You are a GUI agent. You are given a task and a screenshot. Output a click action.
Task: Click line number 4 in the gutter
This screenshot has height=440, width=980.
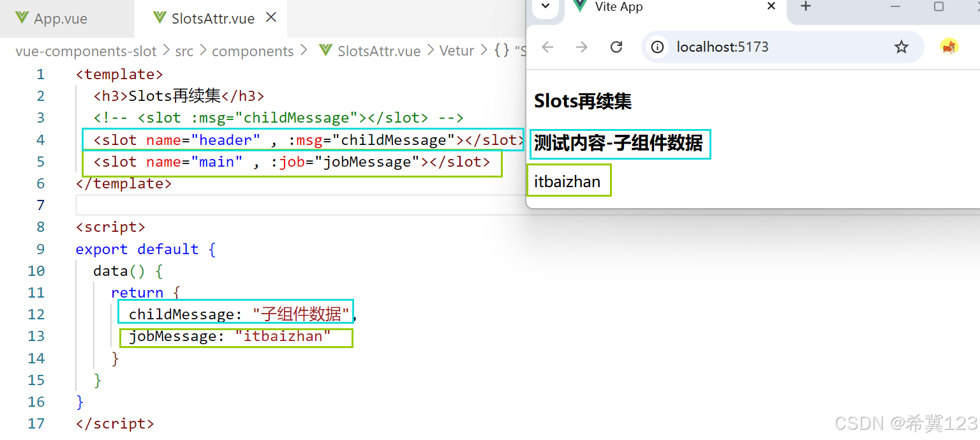[x=41, y=140]
